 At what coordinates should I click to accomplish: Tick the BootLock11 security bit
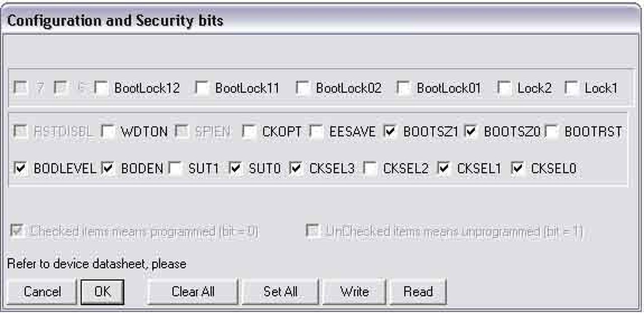[202, 88]
